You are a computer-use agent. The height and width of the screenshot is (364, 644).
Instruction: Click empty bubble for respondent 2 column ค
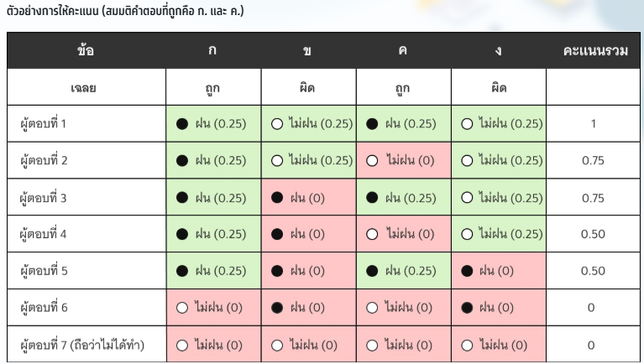[x=372, y=161]
